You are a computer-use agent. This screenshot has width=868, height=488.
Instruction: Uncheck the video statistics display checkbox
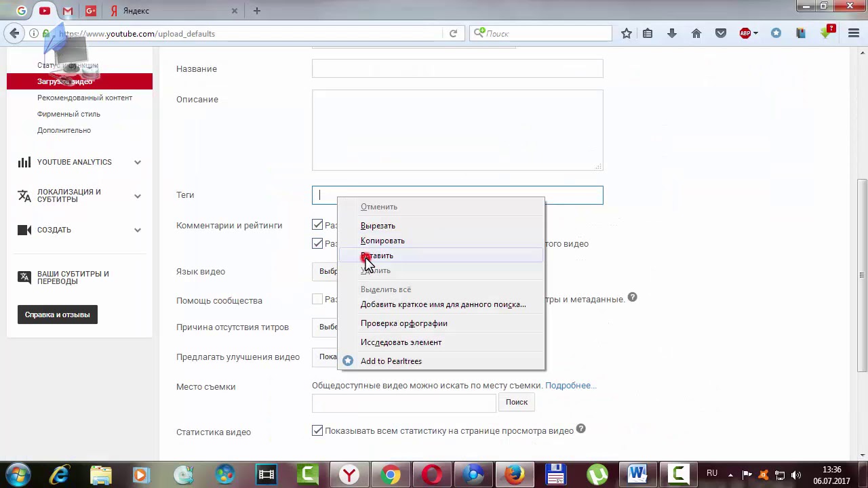(x=317, y=430)
